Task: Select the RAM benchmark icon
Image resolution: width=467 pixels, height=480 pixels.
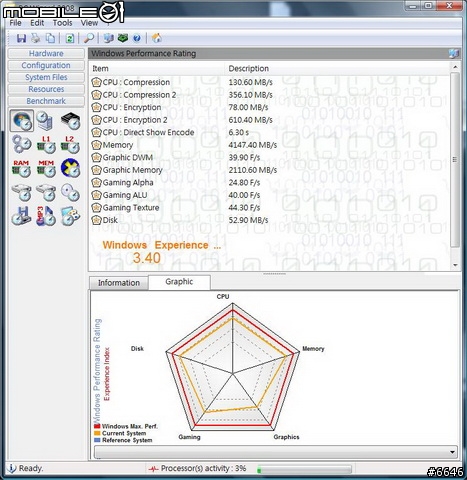Action: pyautogui.click(x=22, y=168)
